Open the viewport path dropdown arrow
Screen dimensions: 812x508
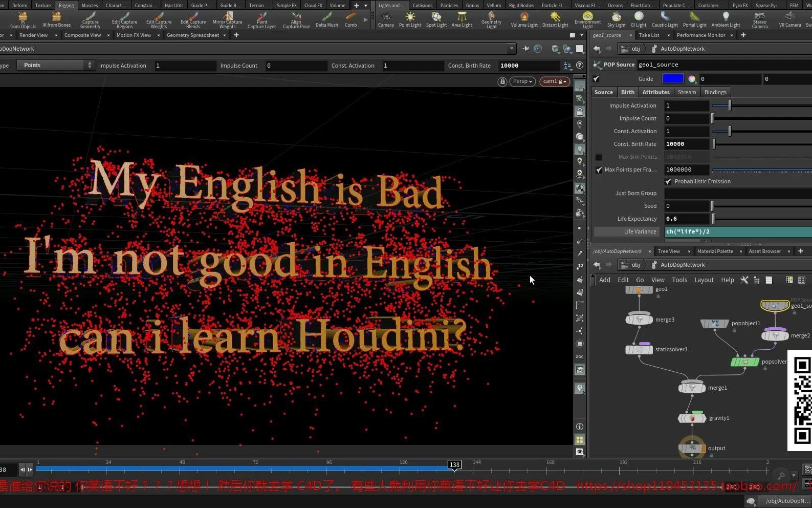512,49
